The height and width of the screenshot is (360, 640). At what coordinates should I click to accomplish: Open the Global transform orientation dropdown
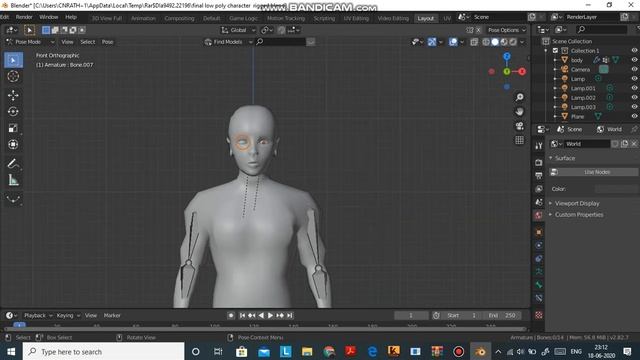pyautogui.click(x=238, y=30)
